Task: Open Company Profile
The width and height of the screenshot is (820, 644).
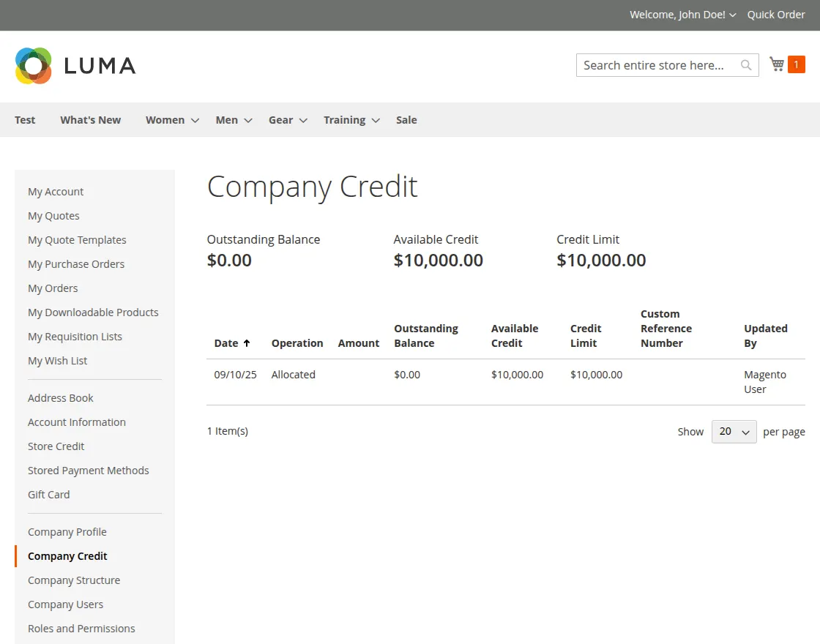Action: click(67, 531)
